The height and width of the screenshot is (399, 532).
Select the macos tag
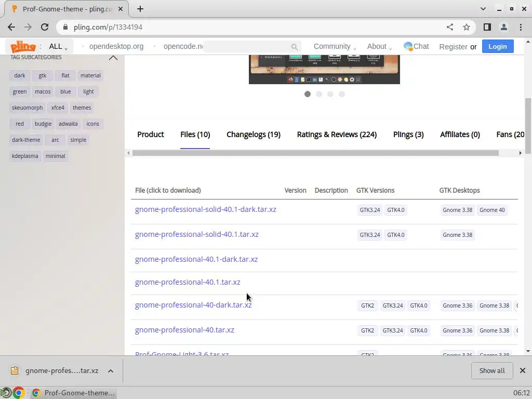(43, 91)
